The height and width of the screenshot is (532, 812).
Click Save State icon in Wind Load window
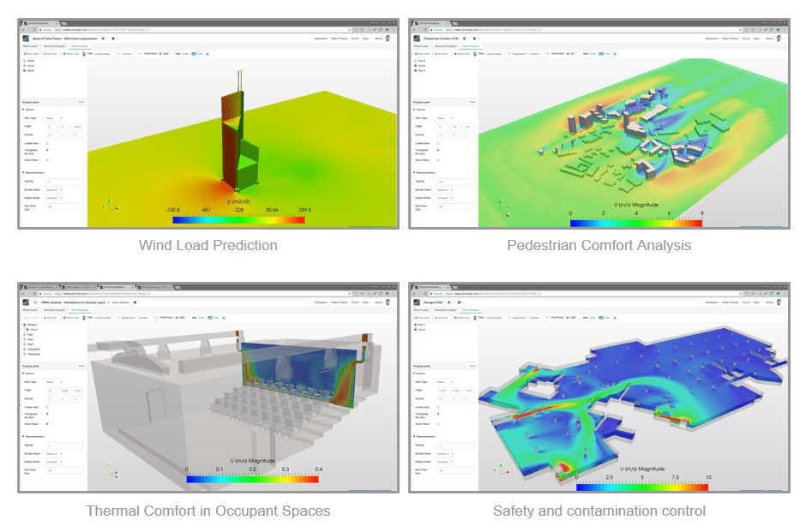30,54
